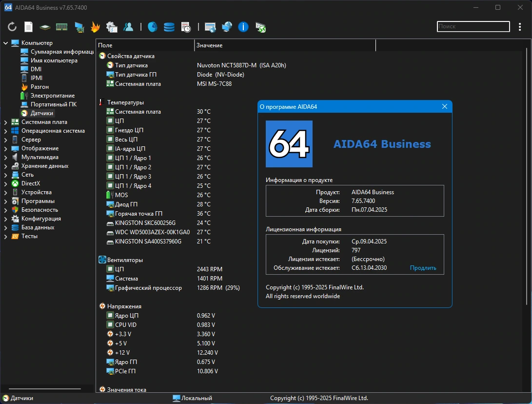Click the Поле column header
The width and height of the screenshot is (532, 404).
click(x=145, y=45)
